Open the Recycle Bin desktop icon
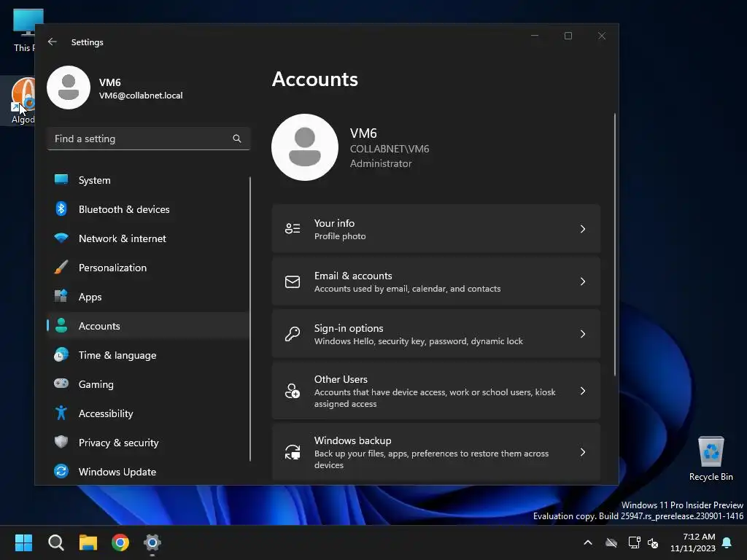This screenshot has height=560, width=747. [711, 458]
